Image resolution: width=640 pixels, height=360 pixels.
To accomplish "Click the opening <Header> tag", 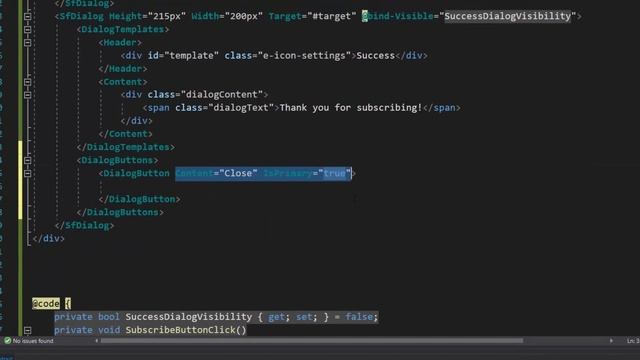I will [120, 42].
